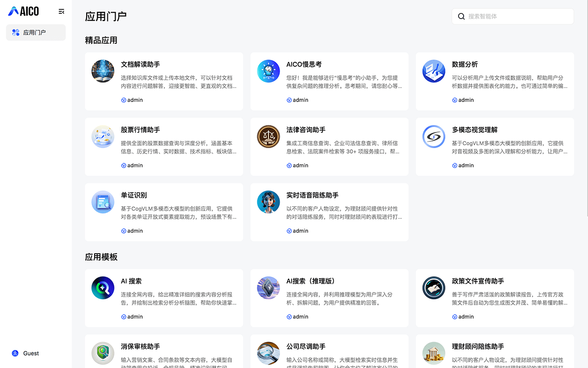Click the AI搜索（推理版） title
Screen dimensions: 588x368
(312, 281)
